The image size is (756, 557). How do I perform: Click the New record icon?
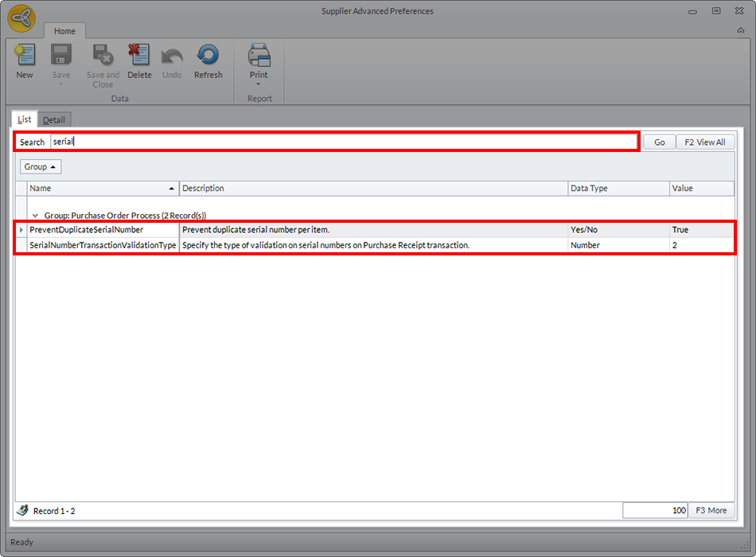click(25, 56)
